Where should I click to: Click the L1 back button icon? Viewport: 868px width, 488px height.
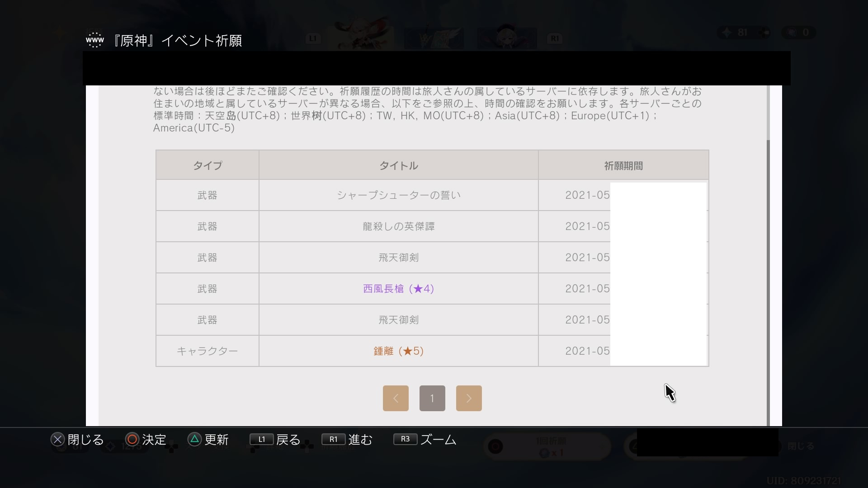pyautogui.click(x=261, y=439)
